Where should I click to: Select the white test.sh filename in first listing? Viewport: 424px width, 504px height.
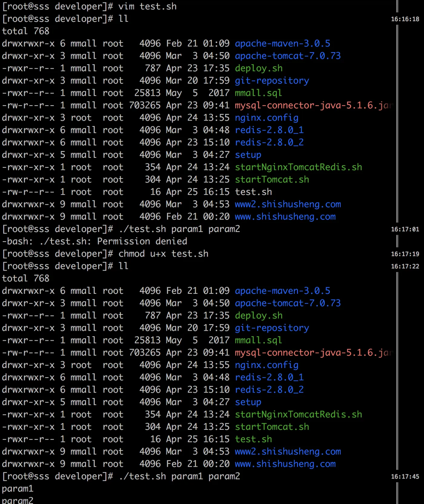253,192
